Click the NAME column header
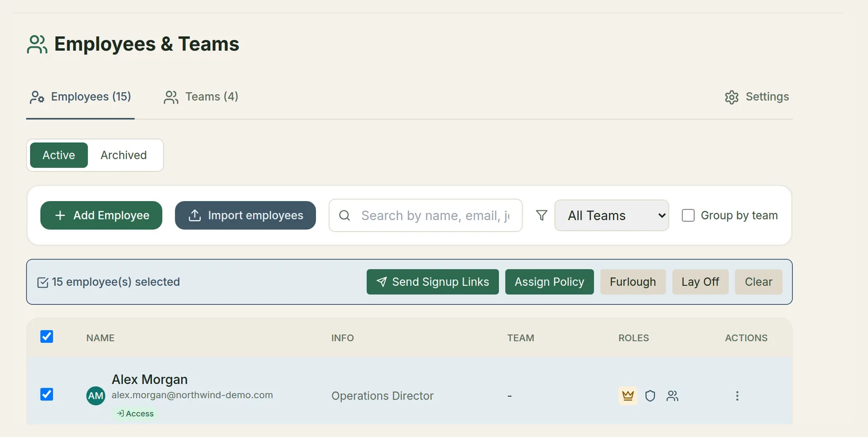The width and height of the screenshot is (868, 437). point(101,338)
